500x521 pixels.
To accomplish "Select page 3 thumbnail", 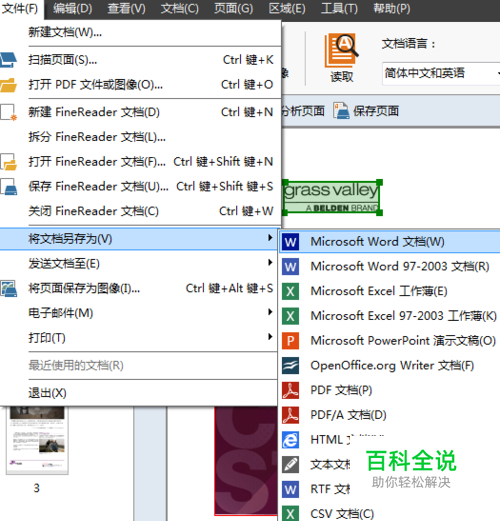I will pos(37,440).
